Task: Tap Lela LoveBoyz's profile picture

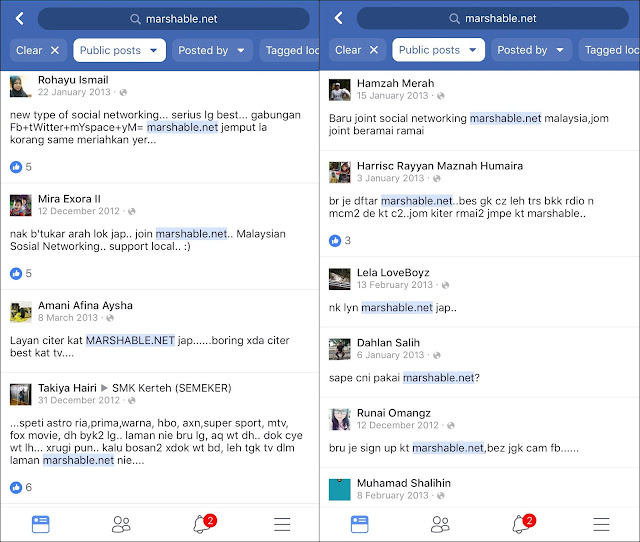Action: tap(340, 279)
